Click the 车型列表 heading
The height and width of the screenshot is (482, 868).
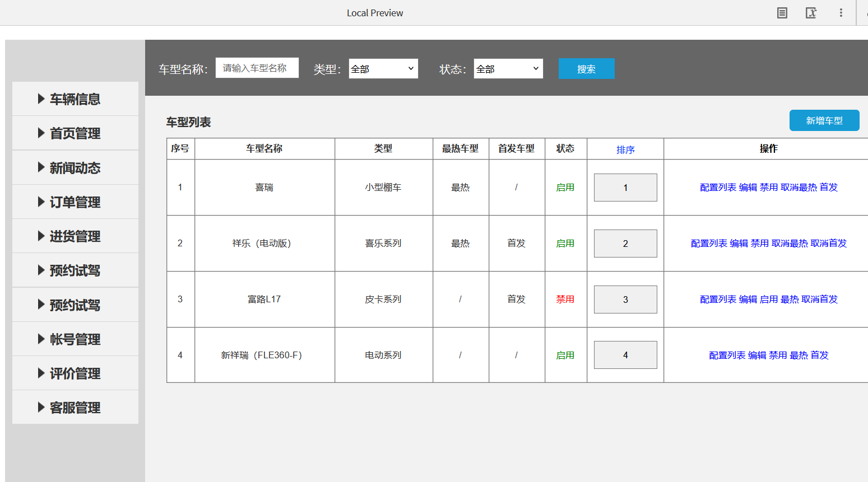pyautogui.click(x=188, y=122)
